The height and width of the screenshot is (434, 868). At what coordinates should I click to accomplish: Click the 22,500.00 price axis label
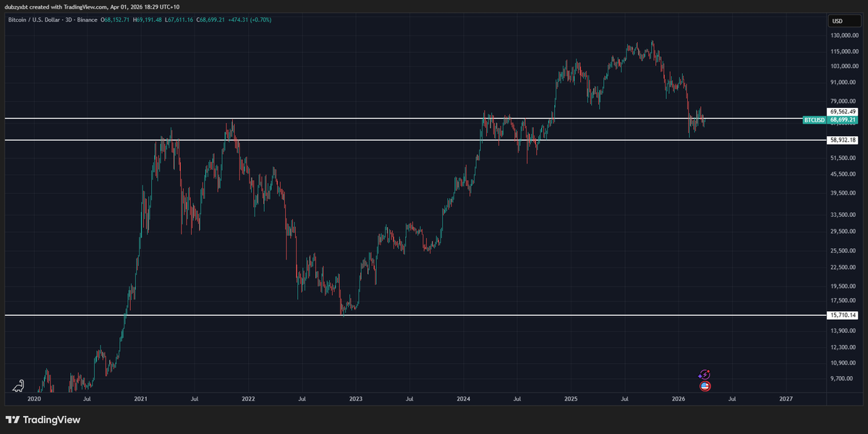coord(843,268)
